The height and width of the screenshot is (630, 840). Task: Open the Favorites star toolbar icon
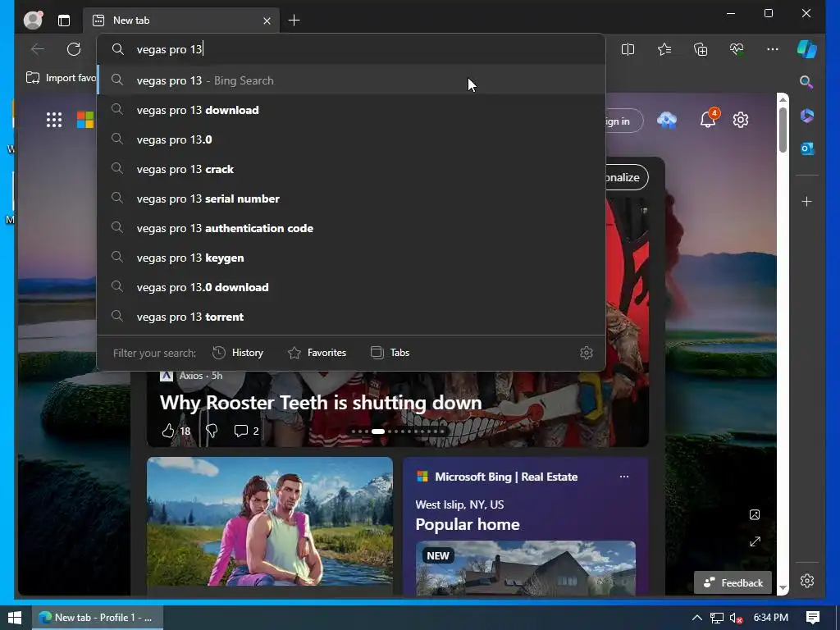664,49
